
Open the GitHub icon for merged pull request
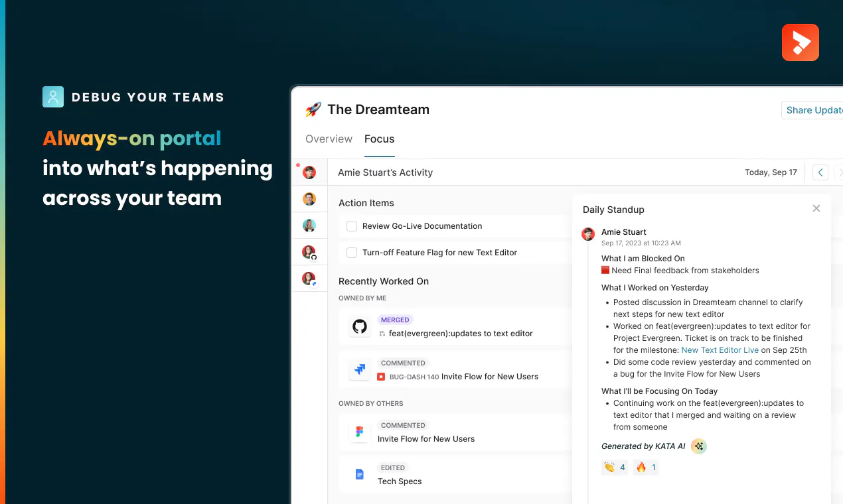pyautogui.click(x=360, y=326)
